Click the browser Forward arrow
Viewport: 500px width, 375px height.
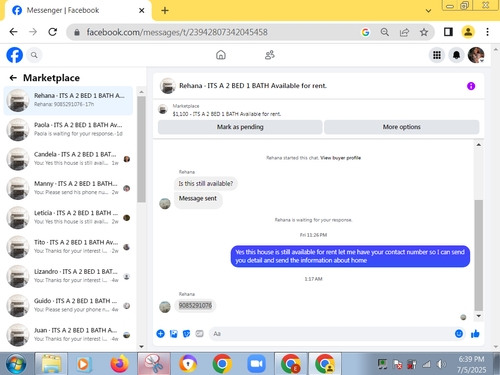coord(33,32)
